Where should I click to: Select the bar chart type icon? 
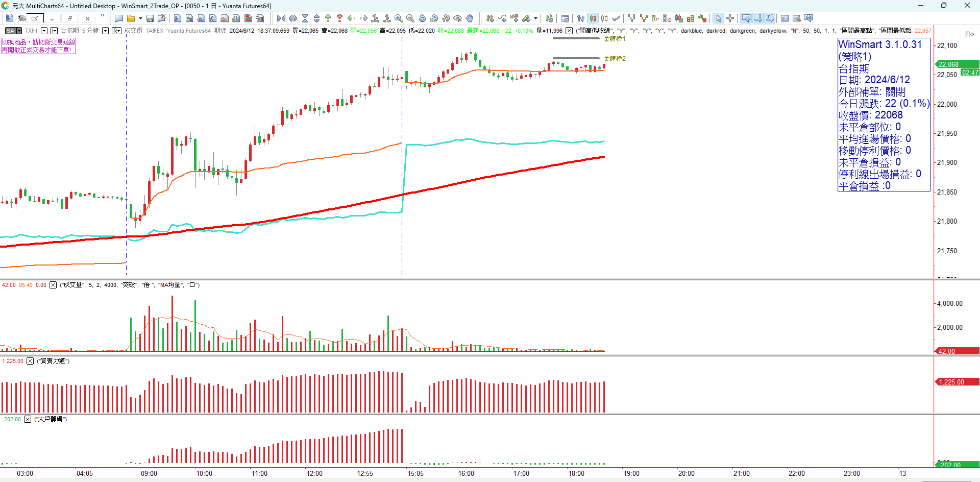point(580,18)
